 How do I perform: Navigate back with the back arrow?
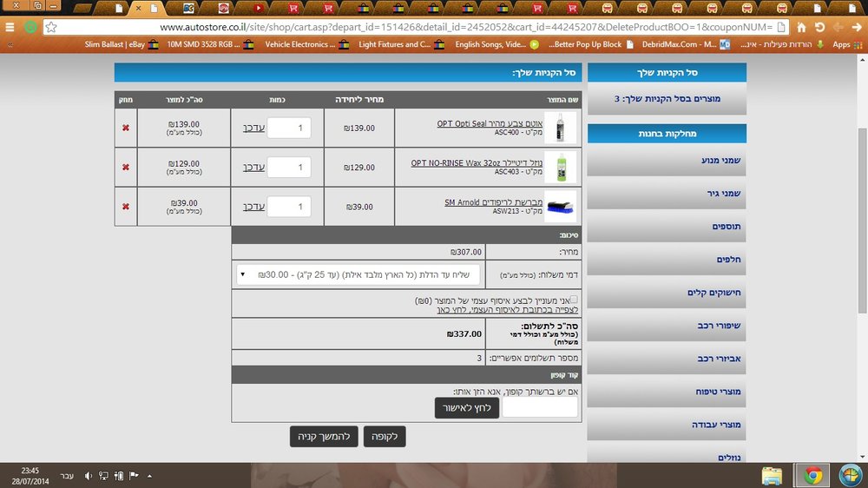(x=838, y=27)
